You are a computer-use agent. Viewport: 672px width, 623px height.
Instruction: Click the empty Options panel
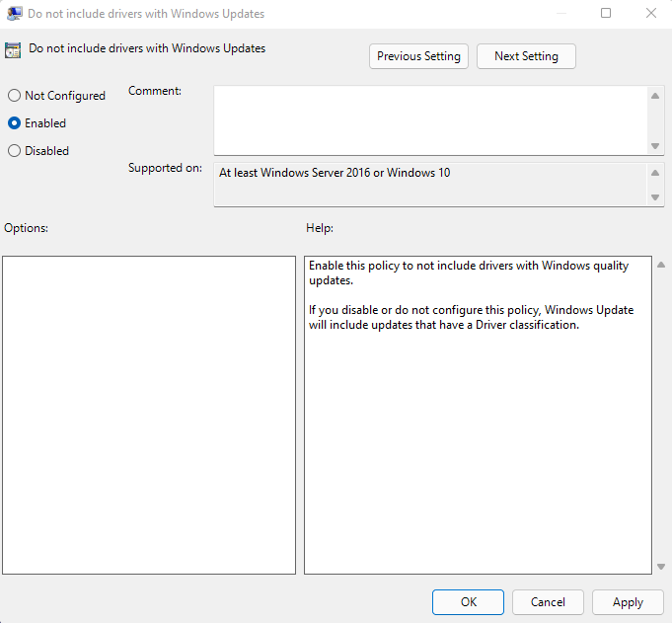pos(149,415)
